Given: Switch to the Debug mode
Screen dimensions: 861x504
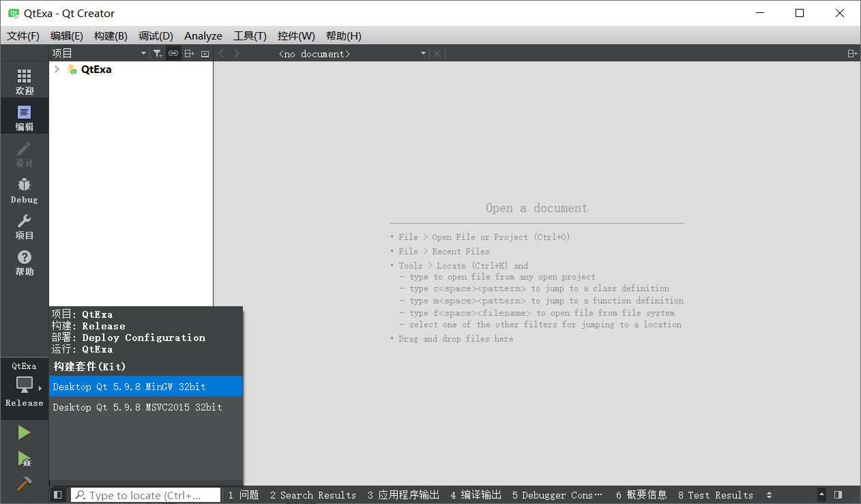Looking at the screenshot, I should coord(25,190).
